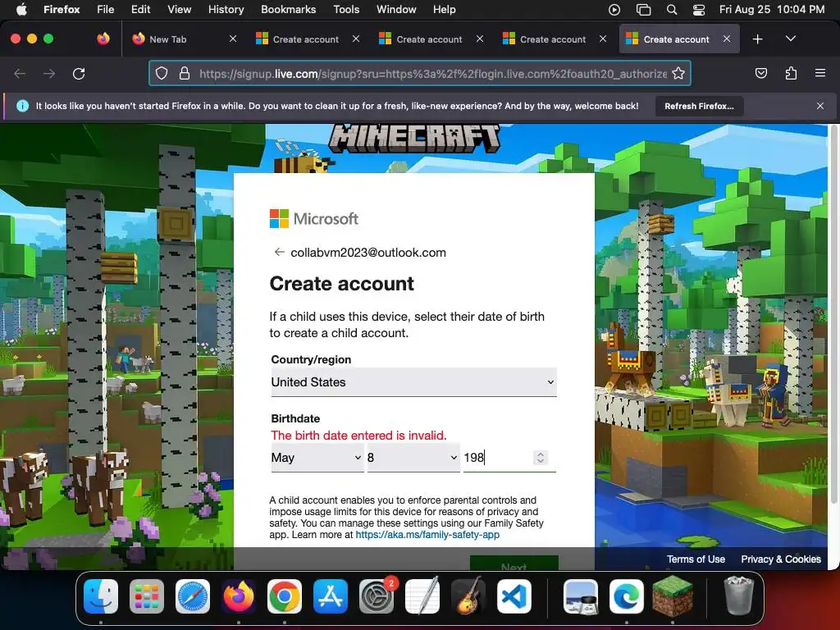Screen dimensions: 840x630
Task: Click the date and time in menu bar
Action: tap(771, 9)
